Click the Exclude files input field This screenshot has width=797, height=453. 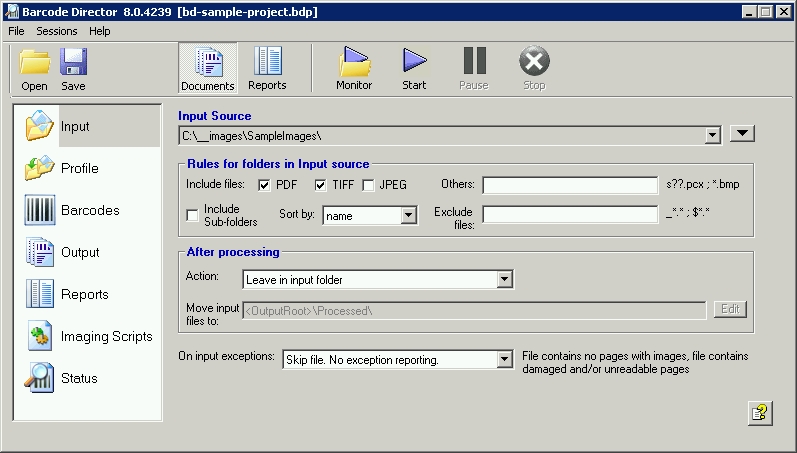[x=570, y=214]
